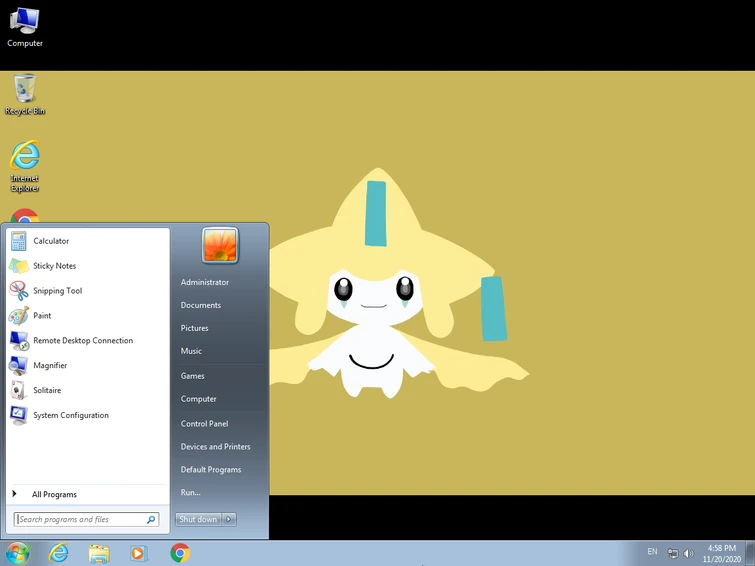Open Calculator from the Start menu
The height and width of the screenshot is (566, 755).
click(88, 241)
